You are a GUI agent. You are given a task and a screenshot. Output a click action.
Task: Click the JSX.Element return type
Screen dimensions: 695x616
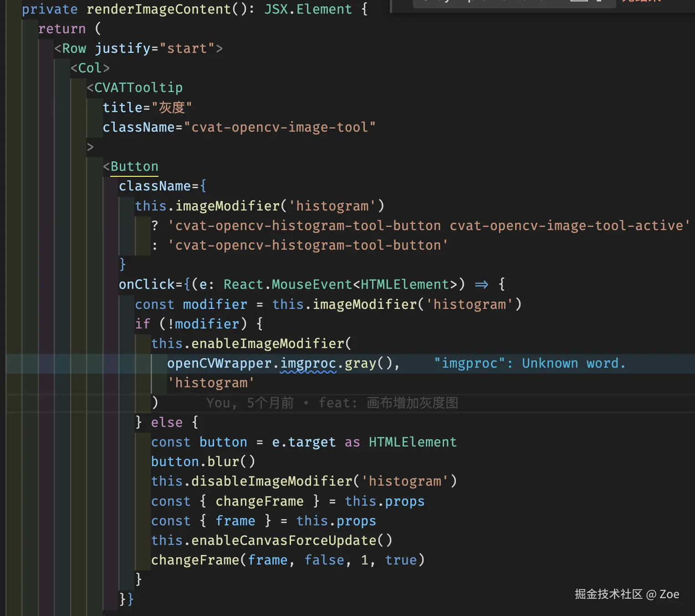tap(308, 9)
